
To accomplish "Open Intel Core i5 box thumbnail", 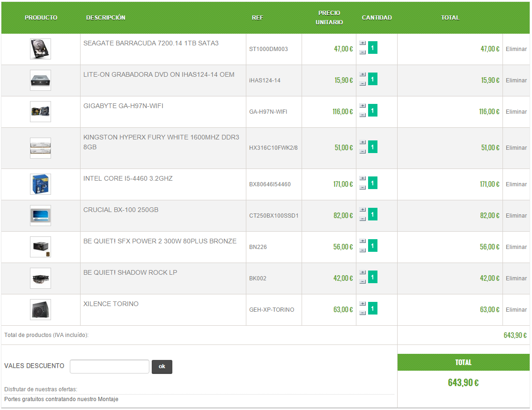I will tap(40, 184).
